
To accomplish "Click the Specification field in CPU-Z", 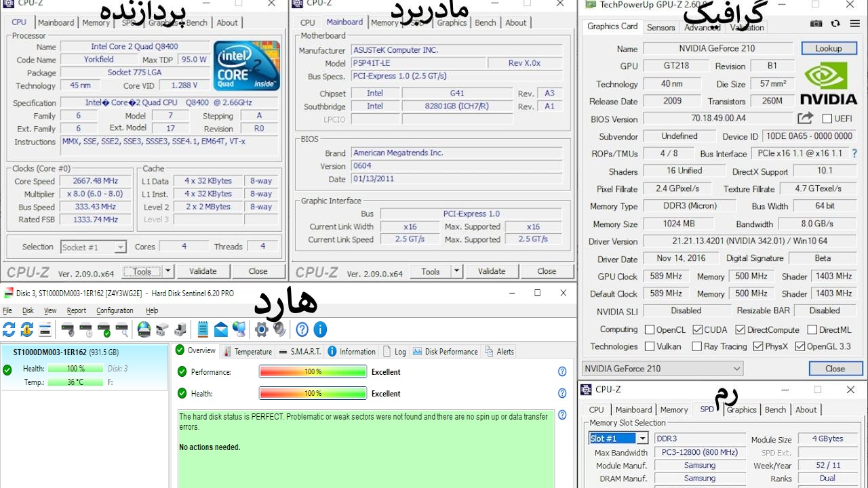I will tap(169, 102).
